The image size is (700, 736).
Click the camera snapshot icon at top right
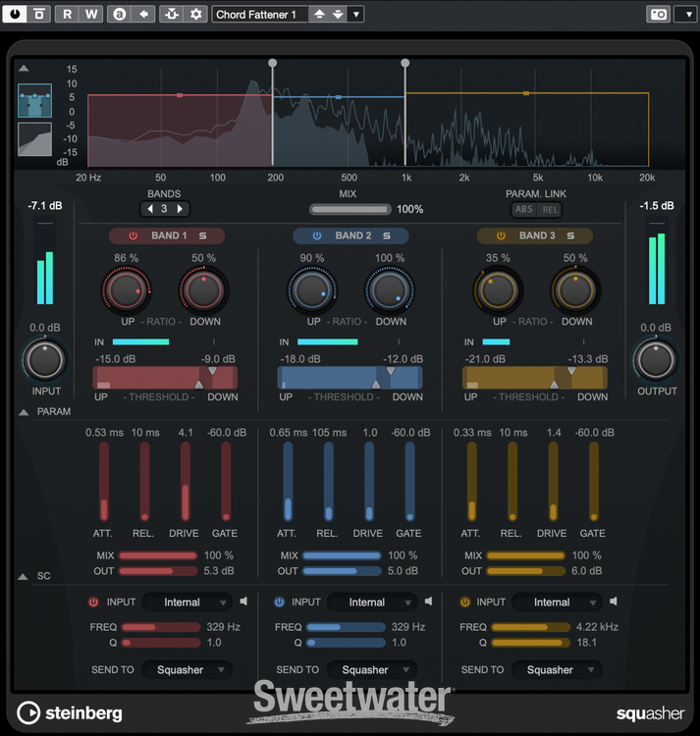pyautogui.click(x=657, y=14)
